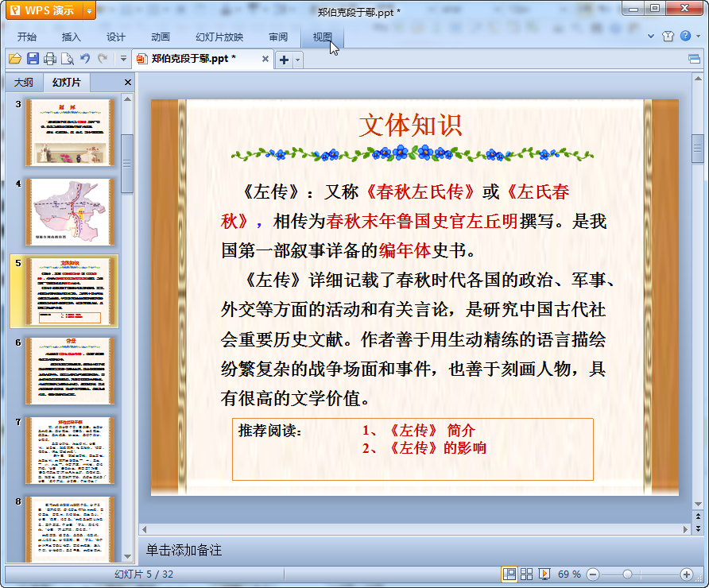Open the 插入 ribbon tab
The width and height of the screenshot is (709, 588).
pos(71,37)
